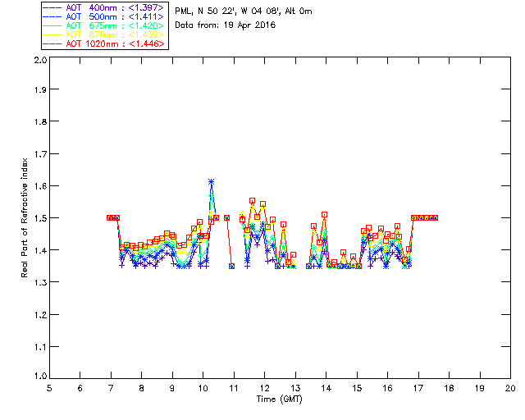Click the x-axis hour label 17
Image resolution: width=525 pixels, height=420 pixels.
point(418,388)
